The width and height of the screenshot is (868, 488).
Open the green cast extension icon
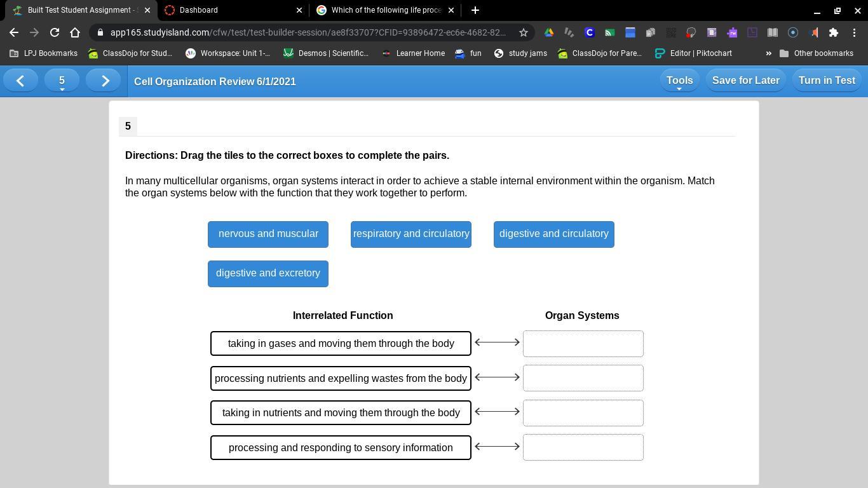[x=610, y=32]
